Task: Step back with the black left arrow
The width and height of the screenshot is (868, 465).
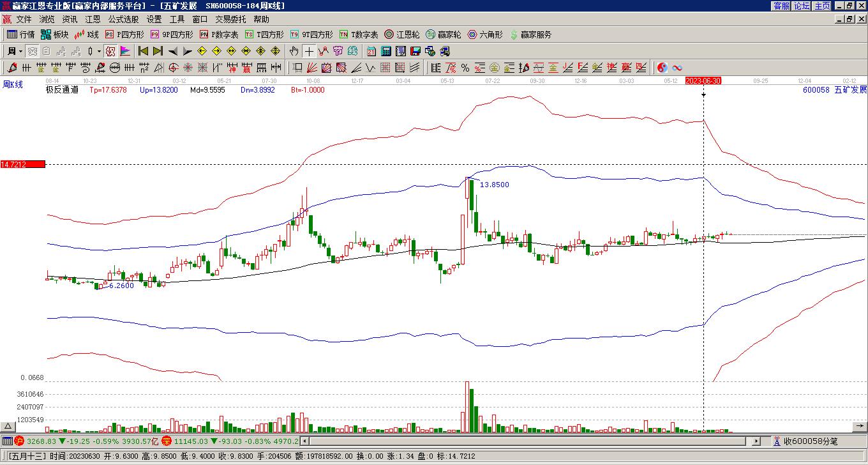Action: point(173,51)
